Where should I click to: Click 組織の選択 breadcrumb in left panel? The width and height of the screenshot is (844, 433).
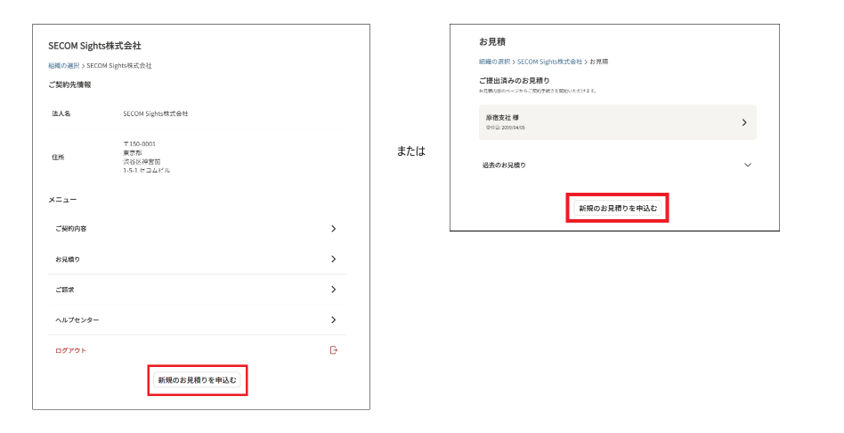point(64,66)
